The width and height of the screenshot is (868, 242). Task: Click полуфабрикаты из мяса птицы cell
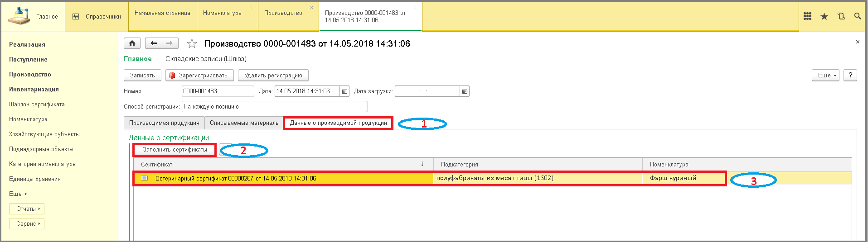click(x=538, y=178)
